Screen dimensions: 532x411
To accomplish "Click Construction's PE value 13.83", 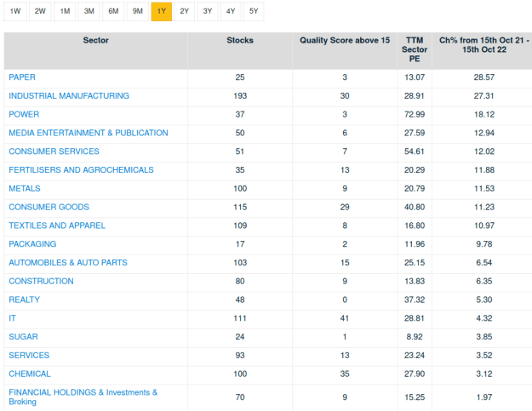I will [415, 281].
